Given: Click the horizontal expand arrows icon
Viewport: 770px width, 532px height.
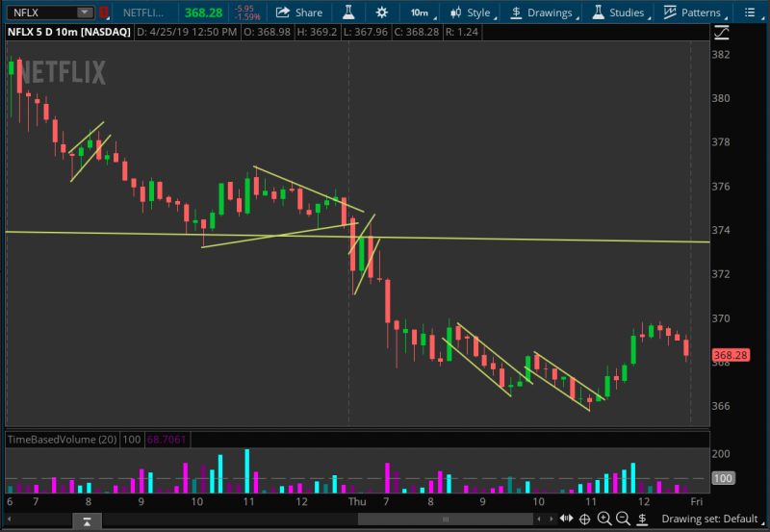Looking at the screenshot, I should (x=566, y=519).
